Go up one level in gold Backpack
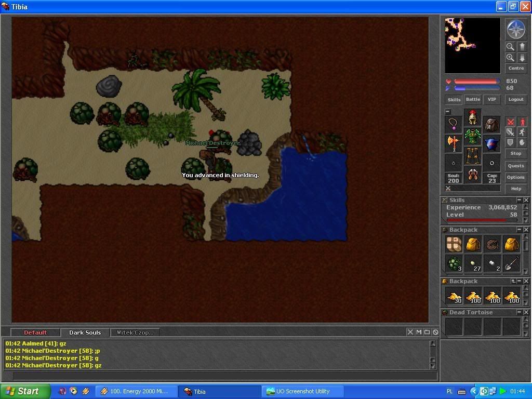The image size is (532, 399). 513,281
